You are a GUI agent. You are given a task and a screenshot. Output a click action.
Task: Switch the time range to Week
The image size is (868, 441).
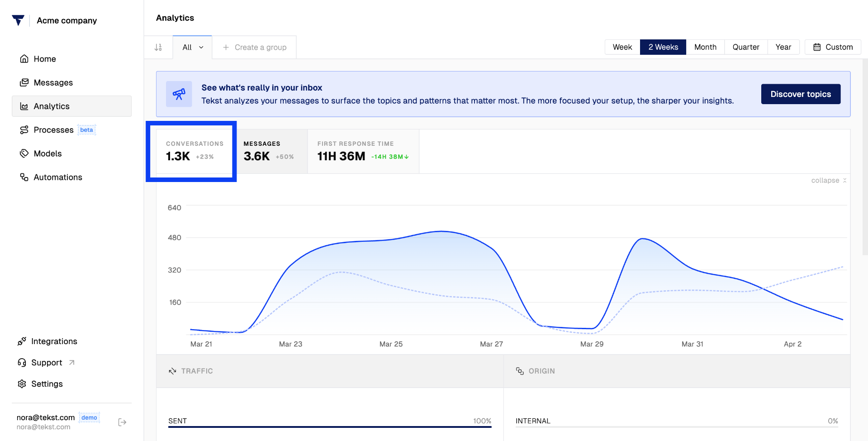click(x=622, y=47)
